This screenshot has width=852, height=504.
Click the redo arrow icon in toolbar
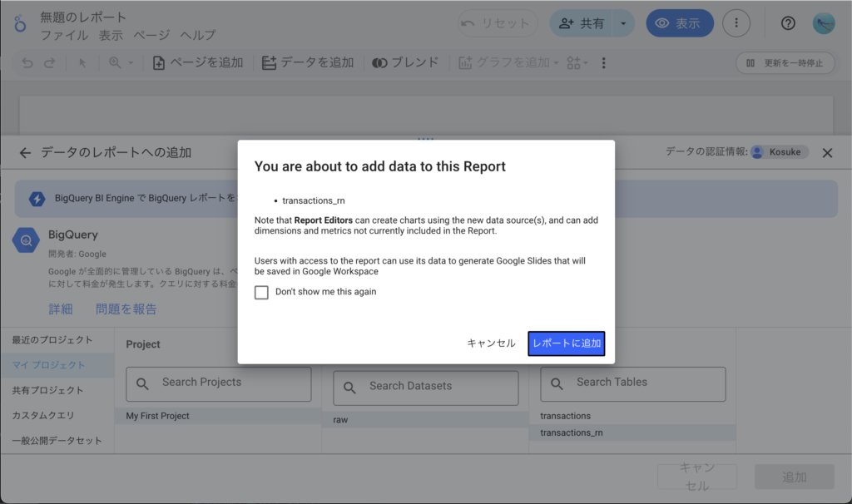[50, 63]
